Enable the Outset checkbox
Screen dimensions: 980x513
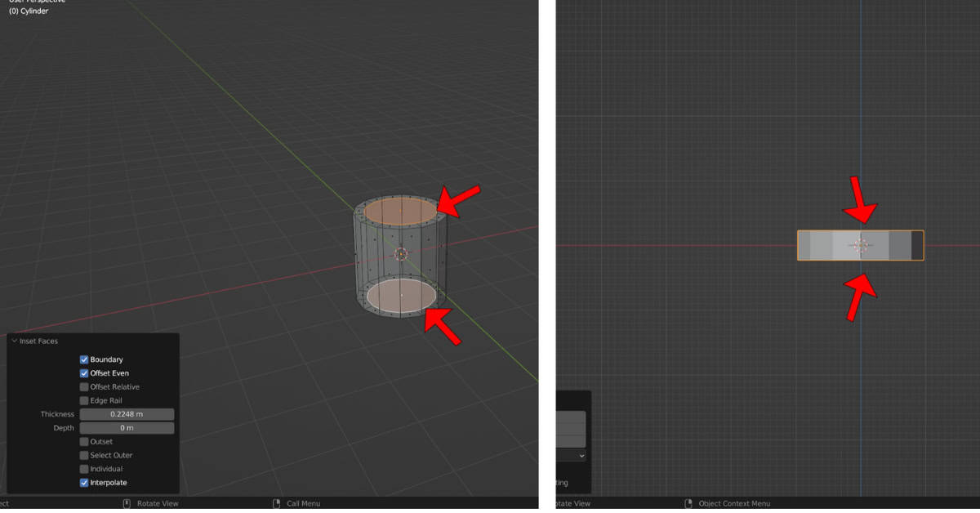(x=84, y=441)
